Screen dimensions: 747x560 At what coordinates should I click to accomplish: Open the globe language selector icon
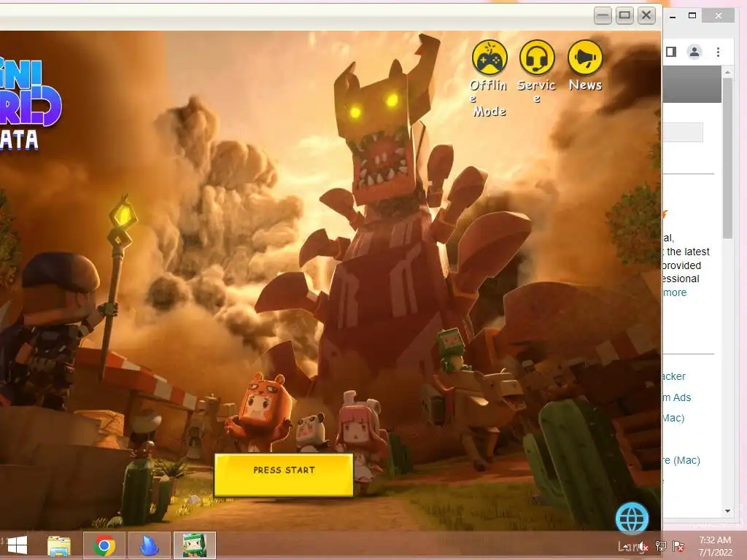click(632, 518)
